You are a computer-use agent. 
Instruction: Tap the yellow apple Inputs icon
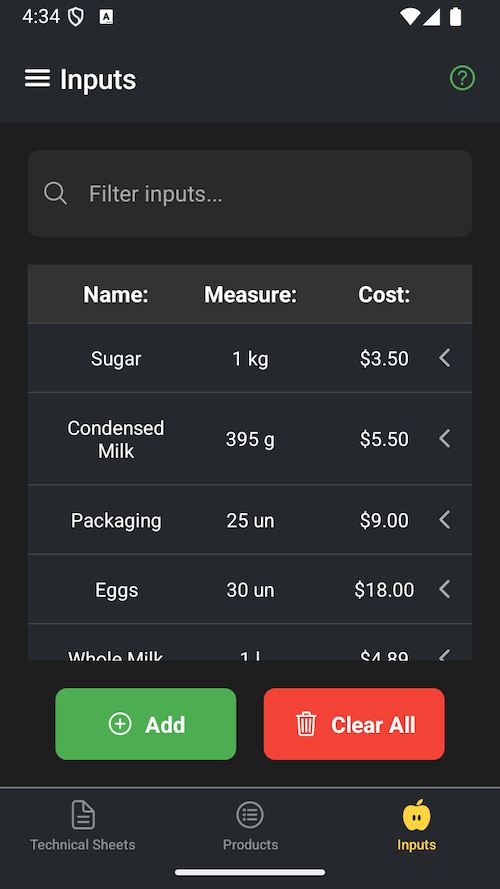[417, 815]
